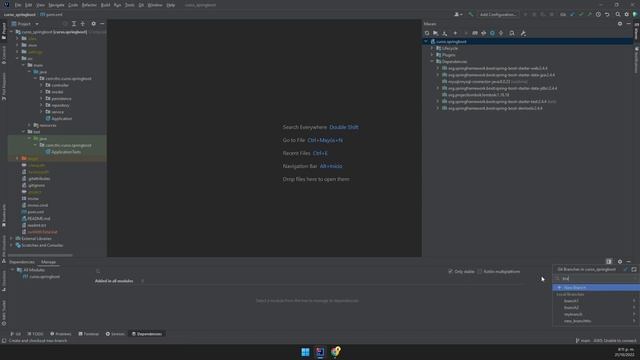Select New Branch in Git popup
The height and width of the screenshot is (360, 640).
point(596,288)
